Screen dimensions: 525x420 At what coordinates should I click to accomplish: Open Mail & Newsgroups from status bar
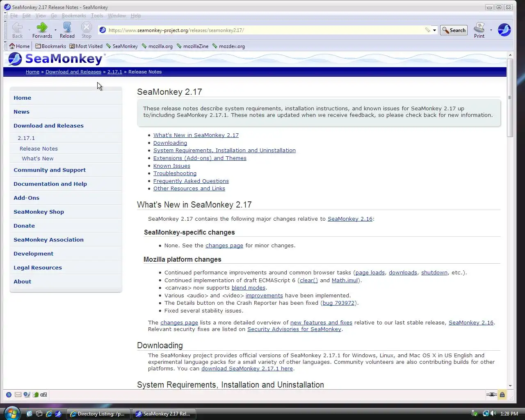(18, 395)
